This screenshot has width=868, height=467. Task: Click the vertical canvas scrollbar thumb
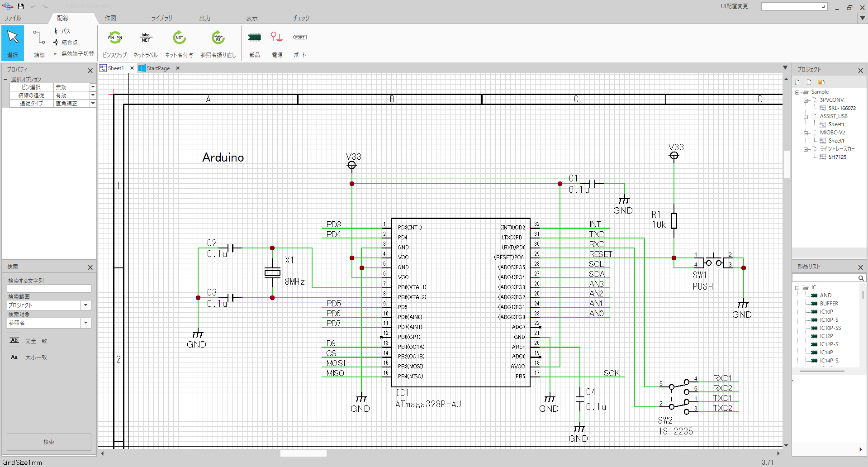coord(787,164)
